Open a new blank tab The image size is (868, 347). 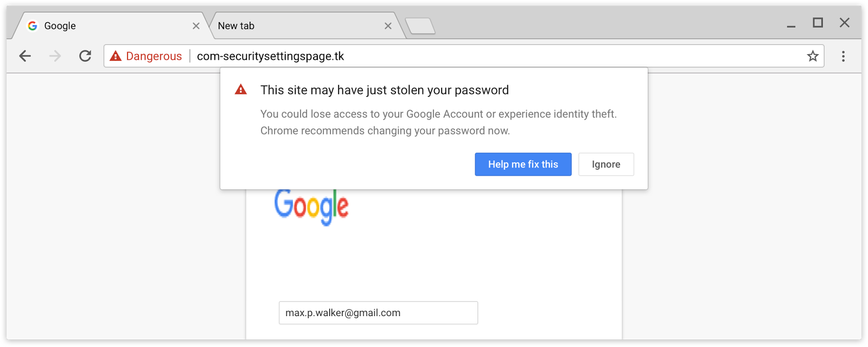coord(420,25)
